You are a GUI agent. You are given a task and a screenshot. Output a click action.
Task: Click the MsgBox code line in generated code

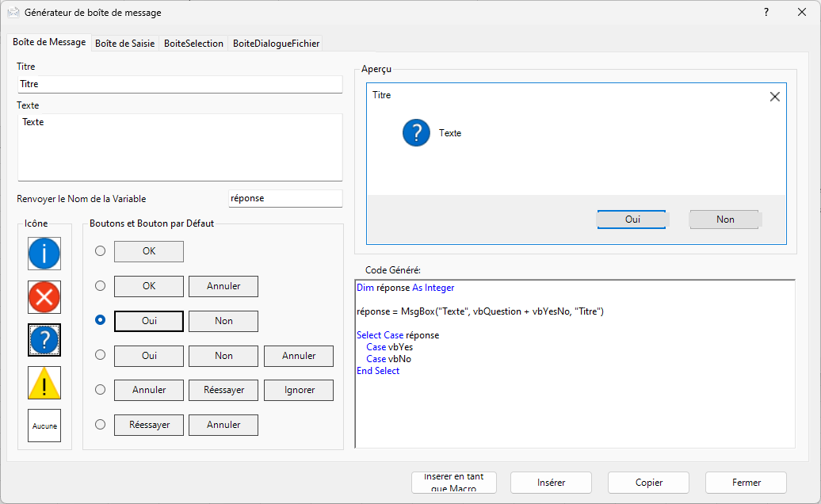[x=480, y=311]
